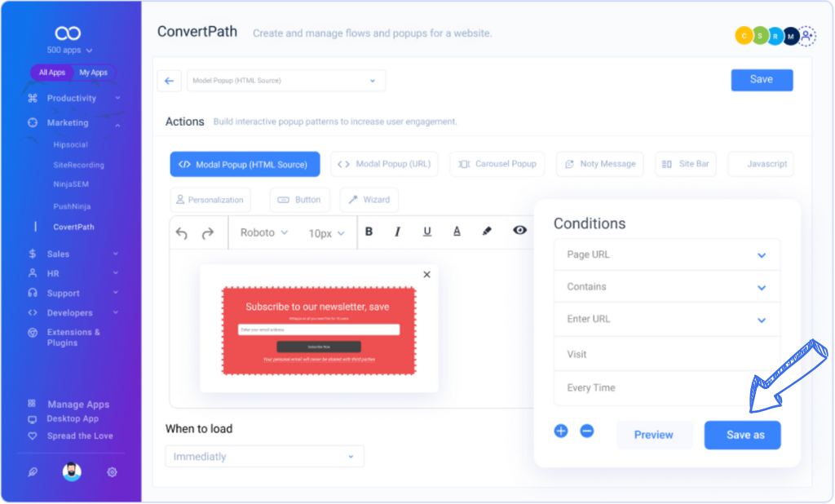
Task: Toggle italic formatting
Action: [x=397, y=231]
